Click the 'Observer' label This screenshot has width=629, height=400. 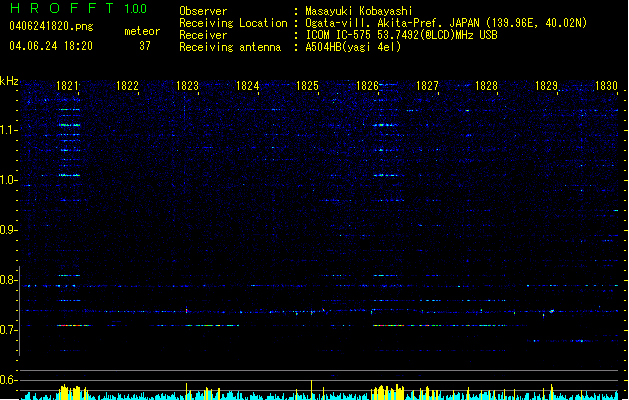click(203, 11)
